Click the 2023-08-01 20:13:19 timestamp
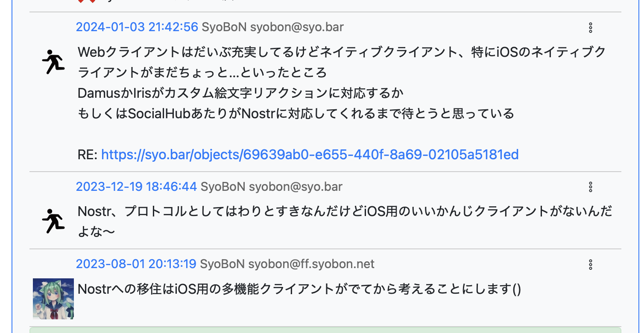644x333 pixels. (136, 264)
